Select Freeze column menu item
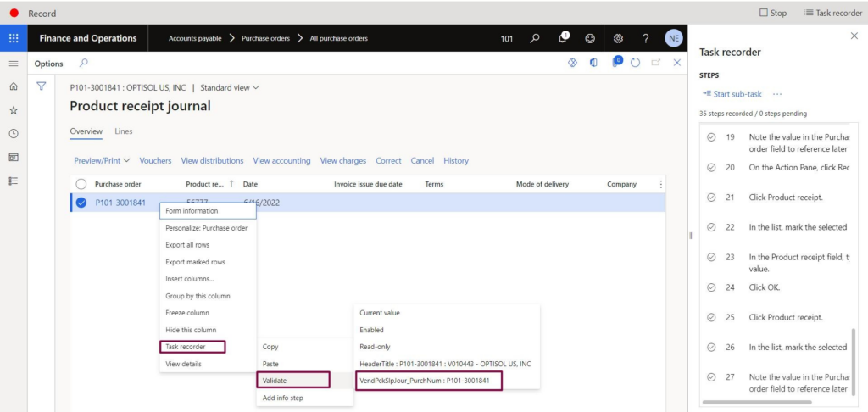The width and height of the screenshot is (868, 412). pyautogui.click(x=209, y=313)
